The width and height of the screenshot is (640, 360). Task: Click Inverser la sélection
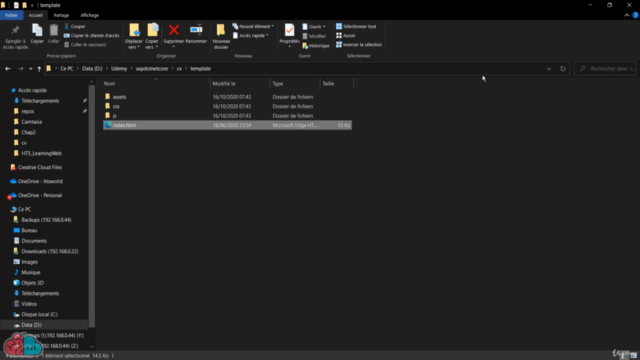point(359,44)
